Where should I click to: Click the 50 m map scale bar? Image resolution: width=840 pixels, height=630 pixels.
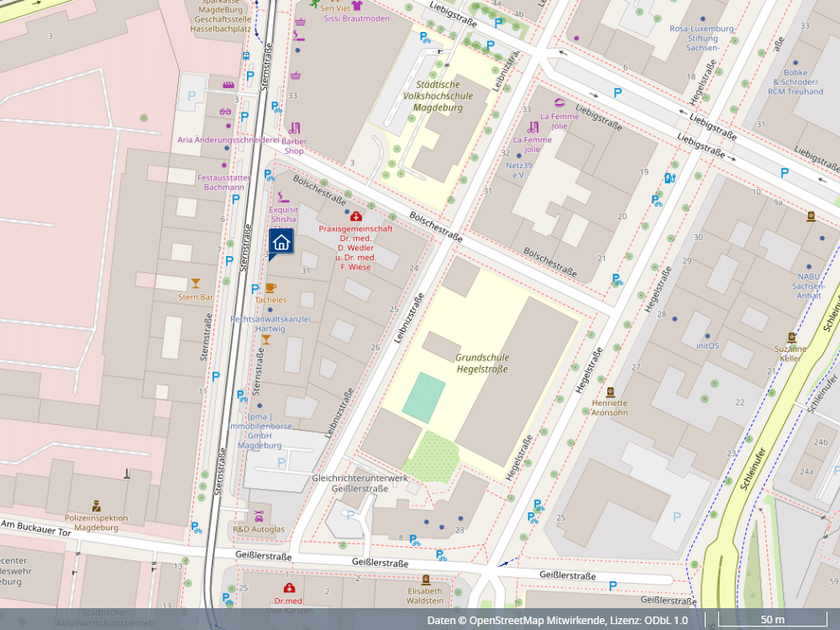coord(773,619)
